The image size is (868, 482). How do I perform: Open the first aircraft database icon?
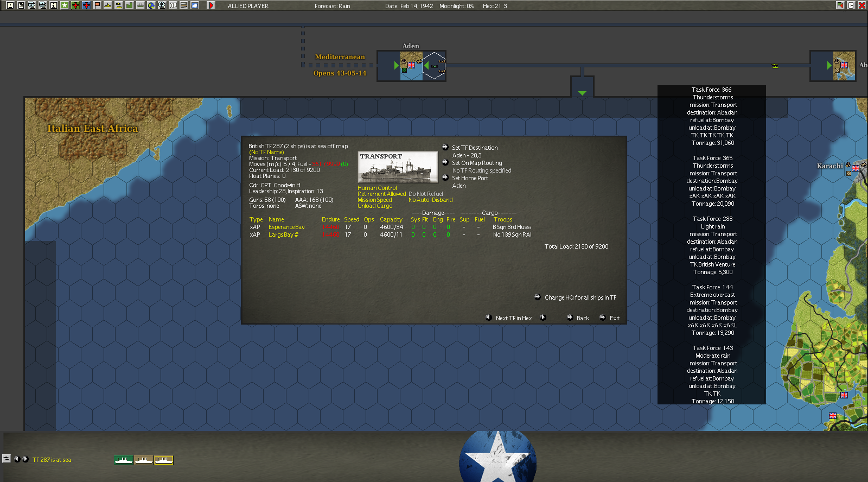tap(32, 5)
